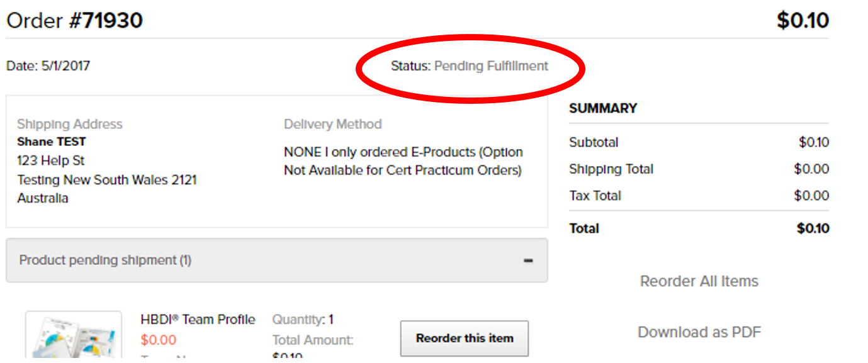The width and height of the screenshot is (868, 363).
Task: Open the HBDI® Team Profile product name
Action: (198, 320)
